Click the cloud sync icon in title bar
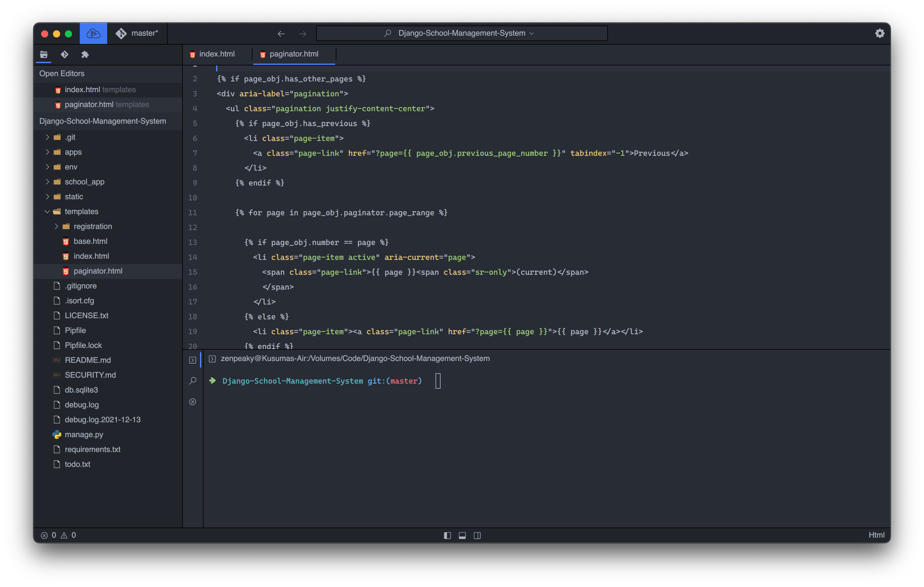924x587 pixels. 93,33
